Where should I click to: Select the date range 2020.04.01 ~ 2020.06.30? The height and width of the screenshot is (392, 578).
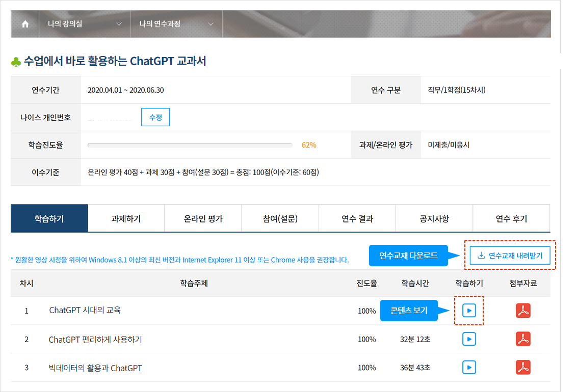126,90
